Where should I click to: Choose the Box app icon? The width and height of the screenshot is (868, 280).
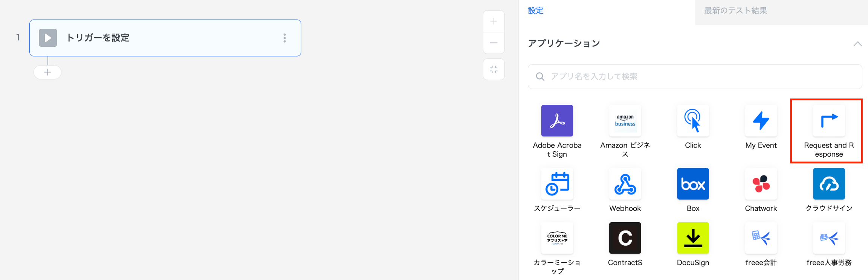(692, 184)
